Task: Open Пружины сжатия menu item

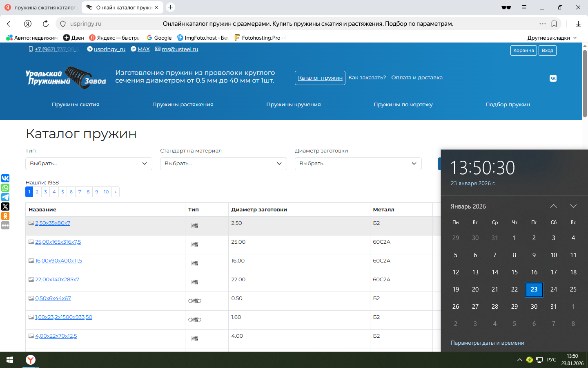Action: coord(76,105)
